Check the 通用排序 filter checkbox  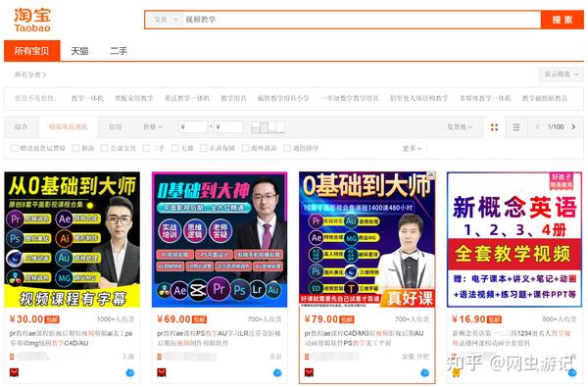[287, 148]
